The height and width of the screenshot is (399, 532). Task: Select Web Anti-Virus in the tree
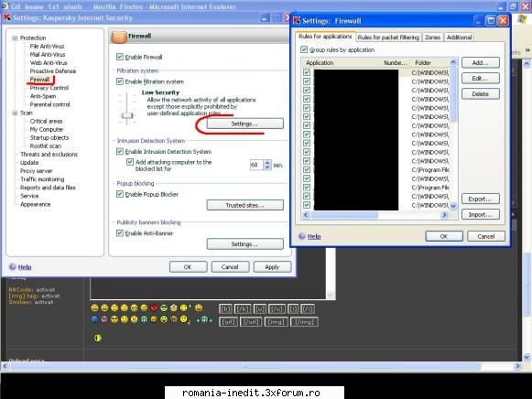click(x=49, y=63)
